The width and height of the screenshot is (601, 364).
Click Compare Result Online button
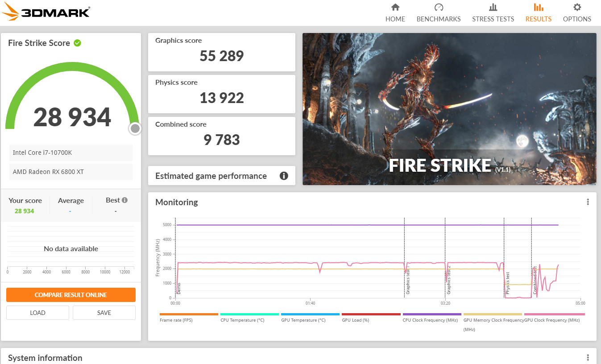[71, 295]
